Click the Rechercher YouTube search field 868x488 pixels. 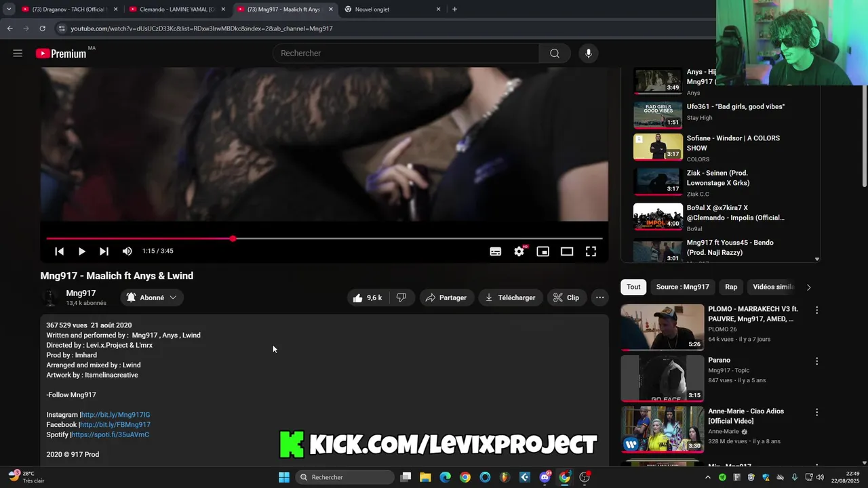point(406,54)
